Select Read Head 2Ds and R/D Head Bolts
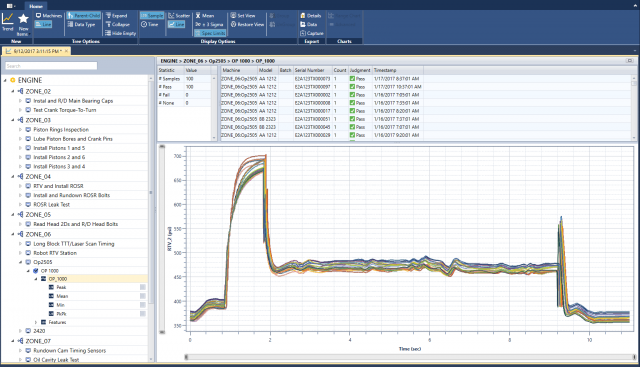Screen dimensions: 640x367 tap(76, 224)
